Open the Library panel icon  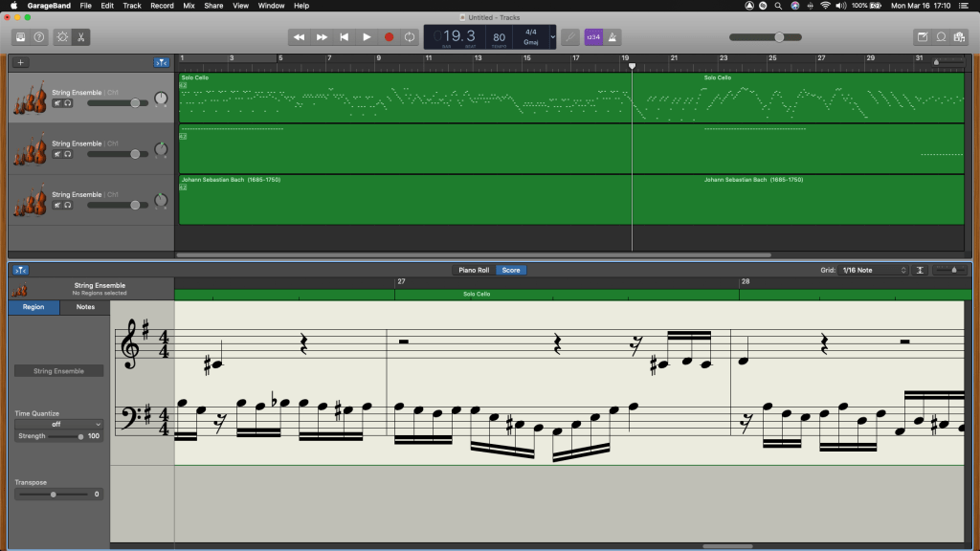(x=20, y=37)
